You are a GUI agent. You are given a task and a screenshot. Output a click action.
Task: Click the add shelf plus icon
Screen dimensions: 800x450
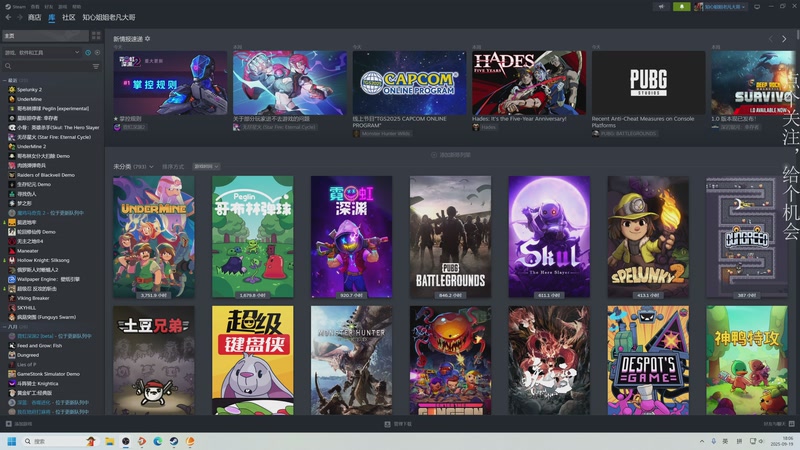point(434,155)
